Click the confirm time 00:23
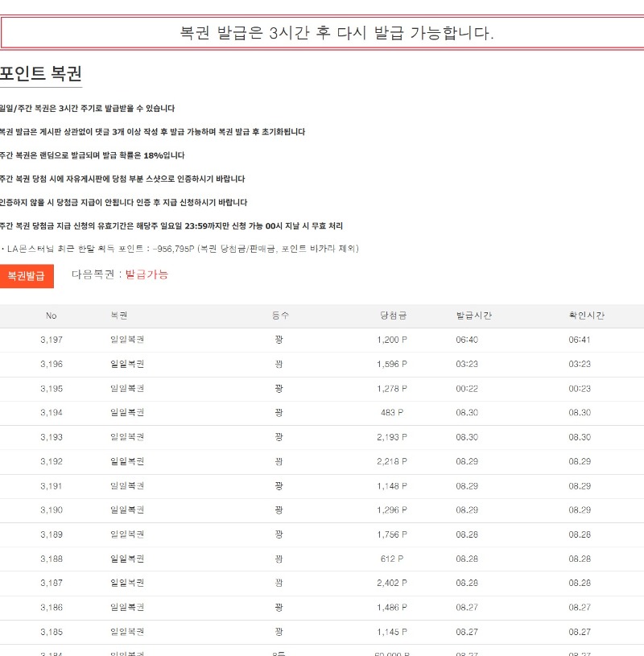Screen dimensions: 644x656 pyautogui.click(x=580, y=389)
